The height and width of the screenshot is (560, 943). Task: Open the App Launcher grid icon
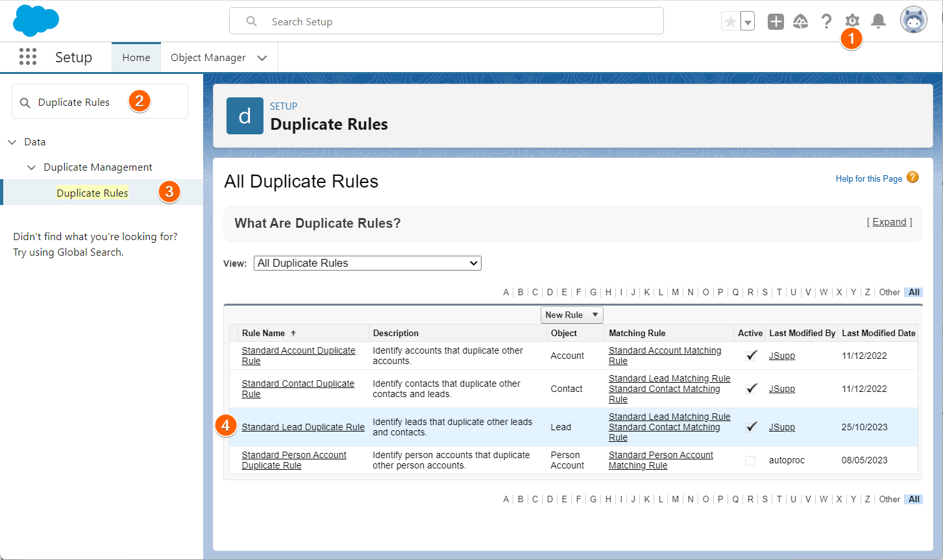(28, 57)
